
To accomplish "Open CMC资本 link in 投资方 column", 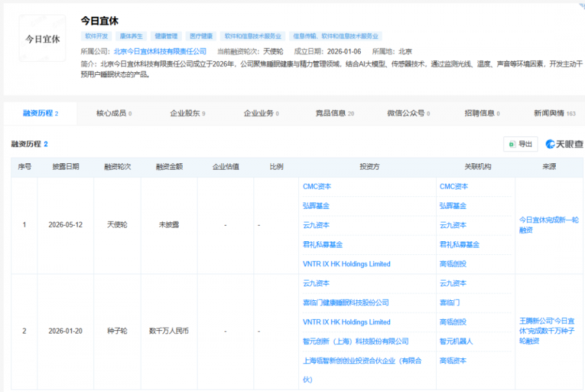I will coord(317,187).
